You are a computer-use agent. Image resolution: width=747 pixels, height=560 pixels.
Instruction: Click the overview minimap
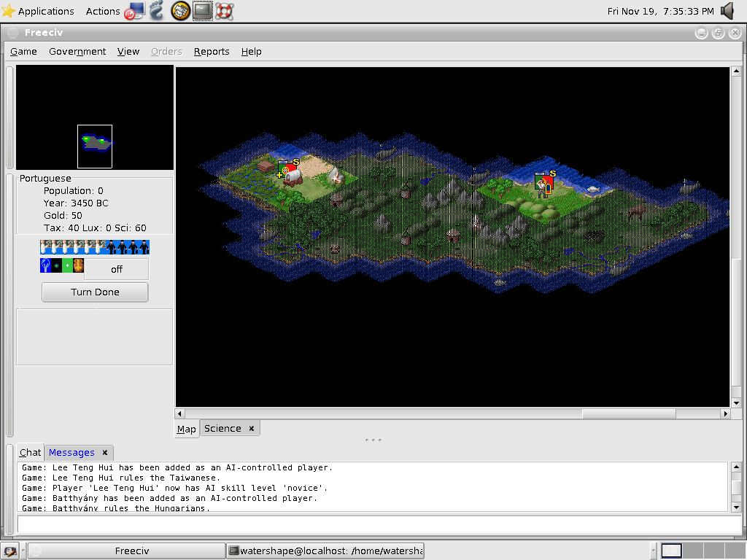(95, 117)
